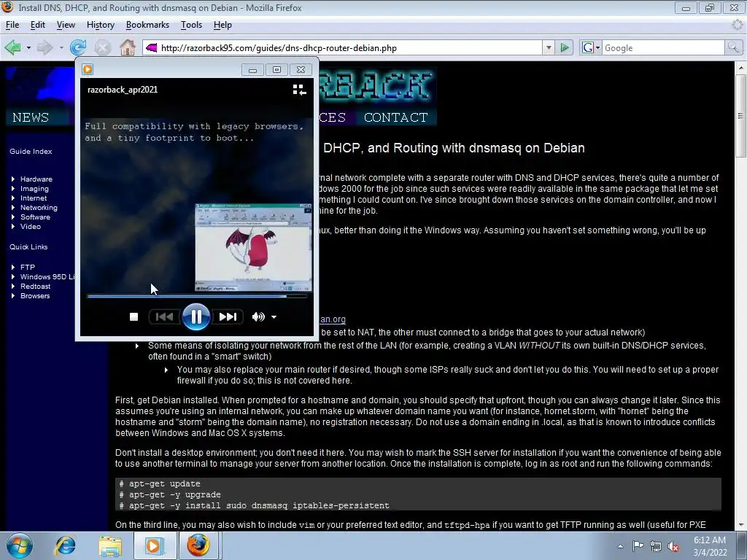The image size is (747, 560).
Task: Open the Edit menu
Action: [x=38, y=25]
